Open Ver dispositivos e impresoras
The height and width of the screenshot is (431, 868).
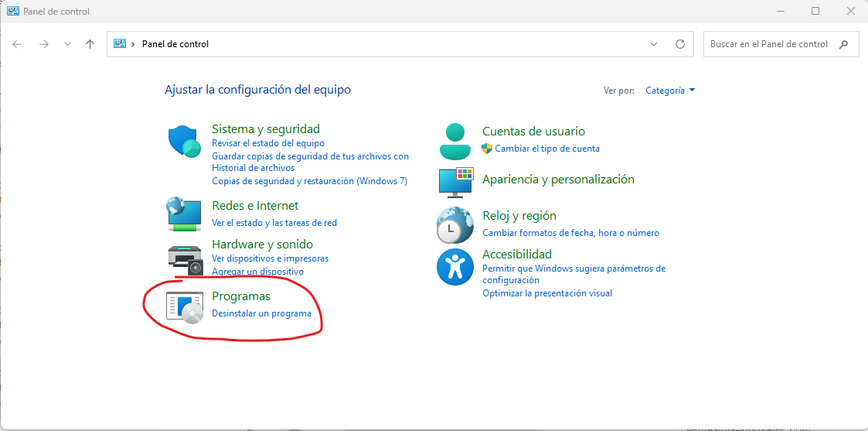click(x=271, y=258)
